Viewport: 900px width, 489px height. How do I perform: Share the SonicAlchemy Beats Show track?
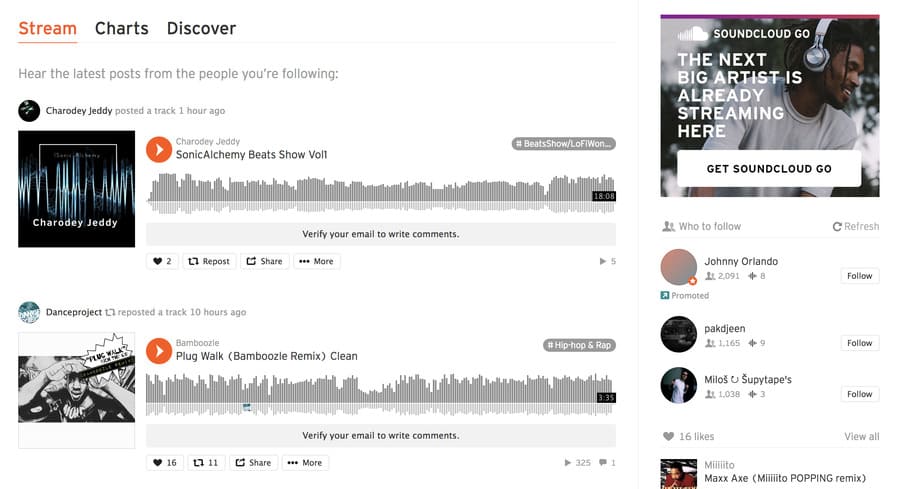click(x=265, y=261)
